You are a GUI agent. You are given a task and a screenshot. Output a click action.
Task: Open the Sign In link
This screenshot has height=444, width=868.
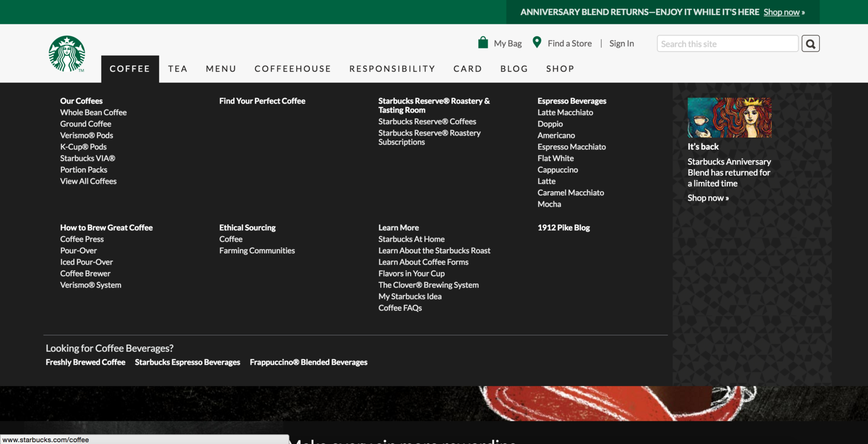click(622, 43)
